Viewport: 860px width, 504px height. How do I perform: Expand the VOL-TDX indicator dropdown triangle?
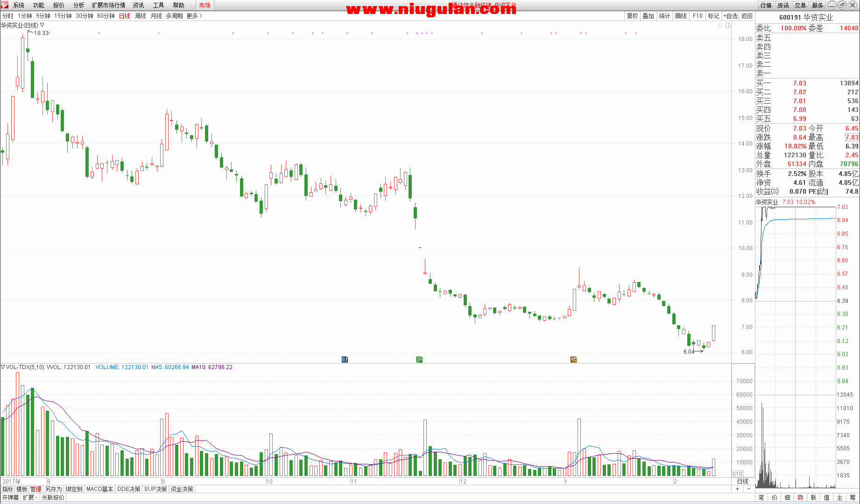pyautogui.click(x=3, y=367)
